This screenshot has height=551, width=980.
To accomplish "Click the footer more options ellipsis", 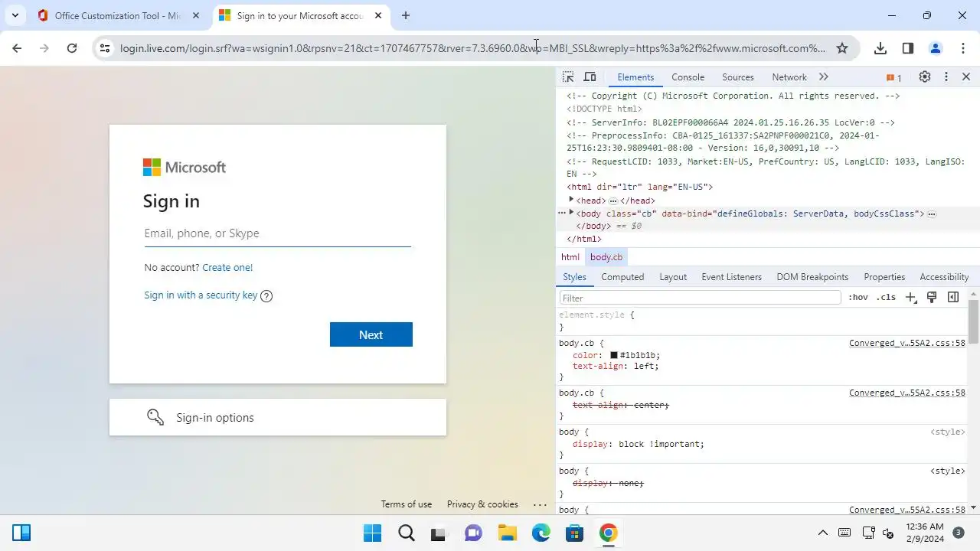I will click(540, 504).
